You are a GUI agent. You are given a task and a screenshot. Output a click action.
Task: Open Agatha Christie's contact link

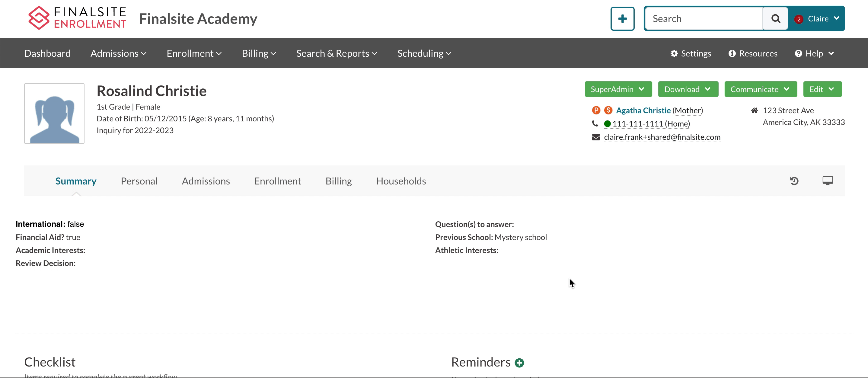(643, 110)
